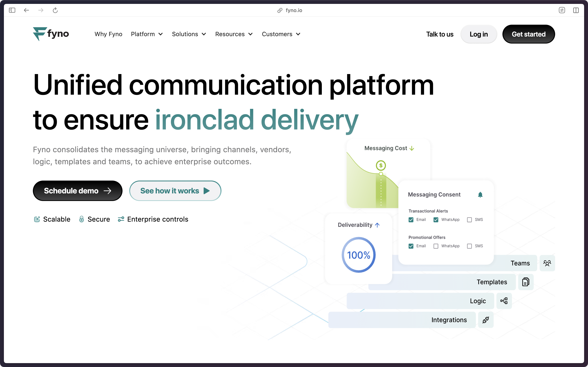
Task: Open the Solutions dropdown
Action: pyautogui.click(x=189, y=34)
